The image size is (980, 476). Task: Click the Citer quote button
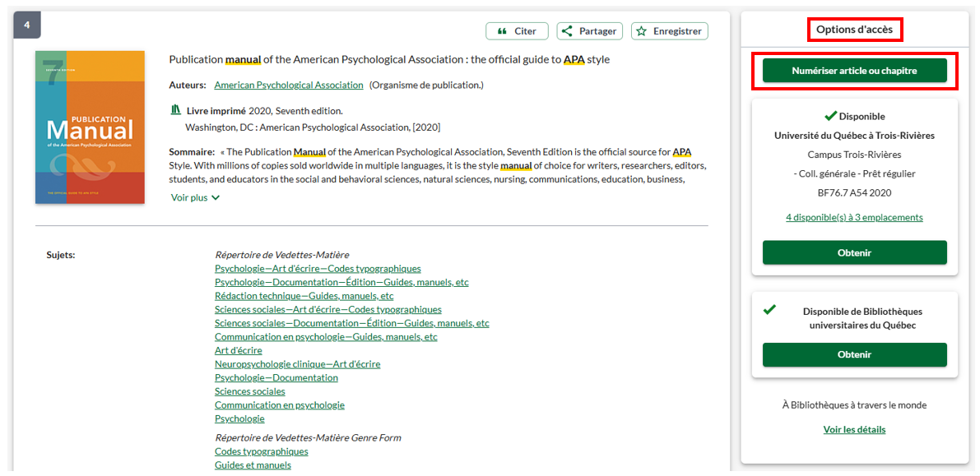pyautogui.click(x=517, y=31)
